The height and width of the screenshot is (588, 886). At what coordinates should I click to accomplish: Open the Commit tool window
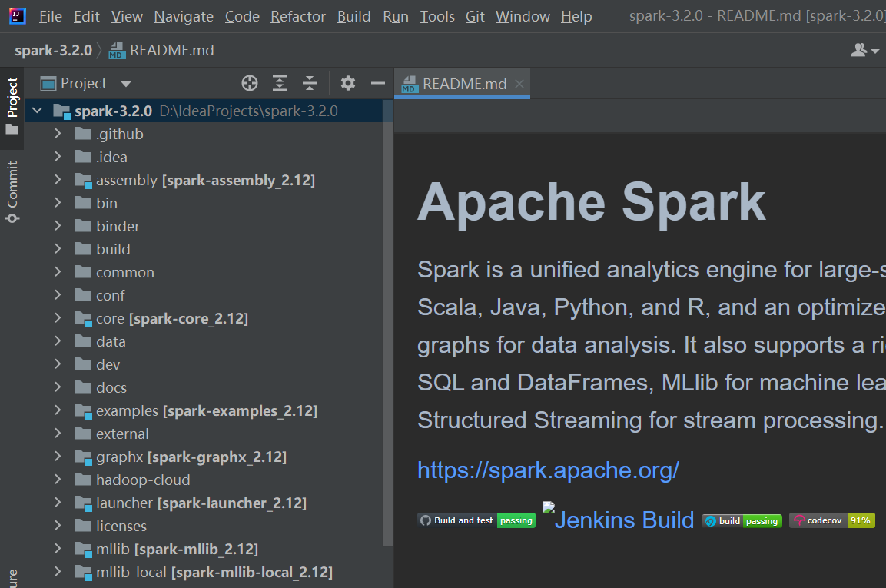pyautogui.click(x=12, y=191)
